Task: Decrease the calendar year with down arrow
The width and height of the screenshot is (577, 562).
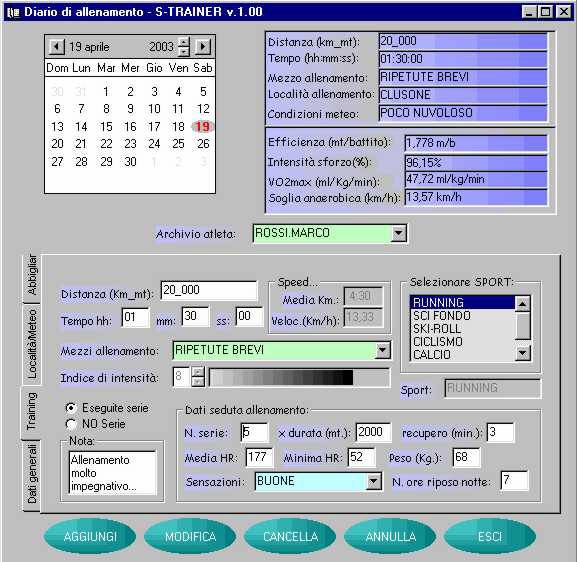Action: (x=184, y=51)
